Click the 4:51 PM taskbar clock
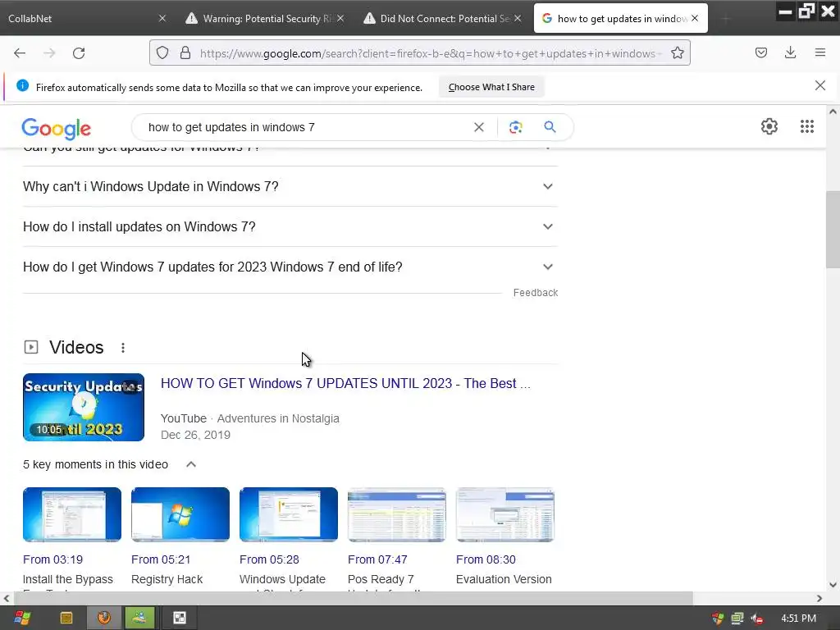 (798, 619)
